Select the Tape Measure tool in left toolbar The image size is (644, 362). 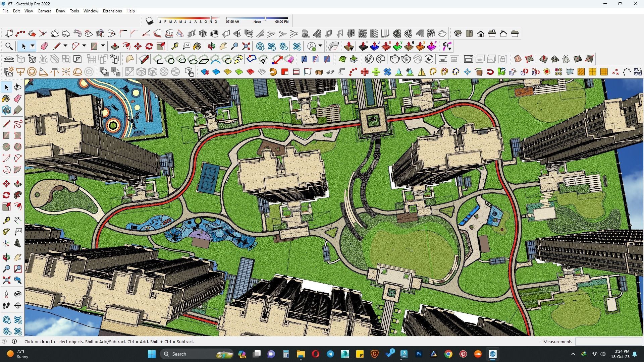(6, 220)
